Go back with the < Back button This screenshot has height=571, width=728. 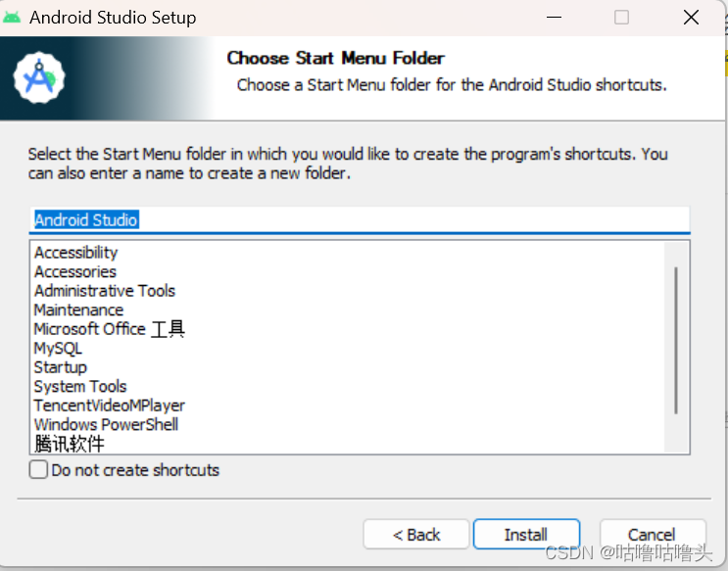(x=416, y=535)
